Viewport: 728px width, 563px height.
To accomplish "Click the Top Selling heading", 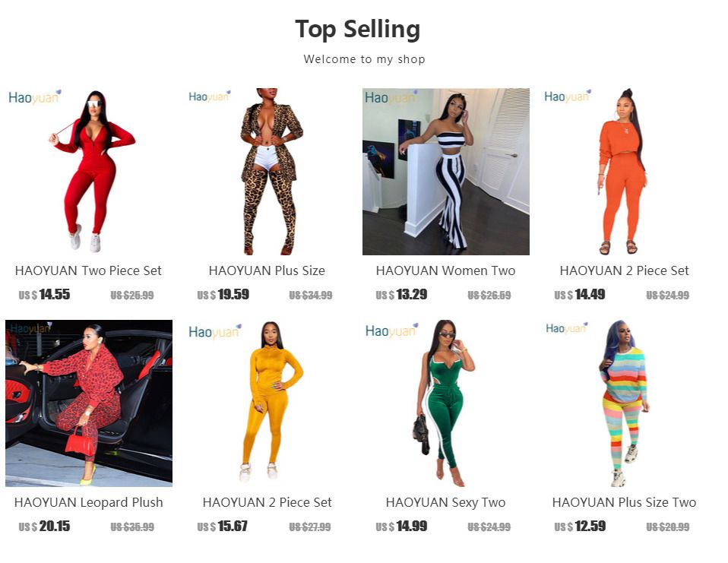I will (x=357, y=29).
